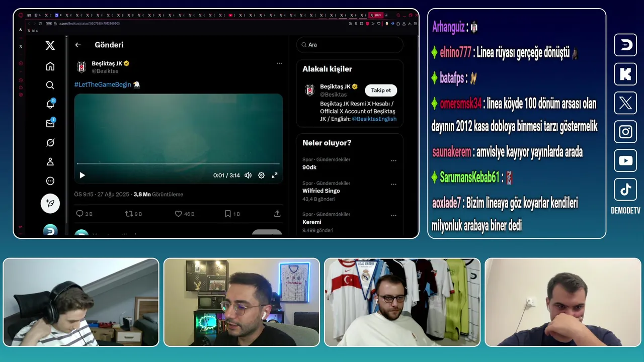This screenshot has height=362, width=644.
Task: Click the YouTube logo icon
Action: point(625,161)
